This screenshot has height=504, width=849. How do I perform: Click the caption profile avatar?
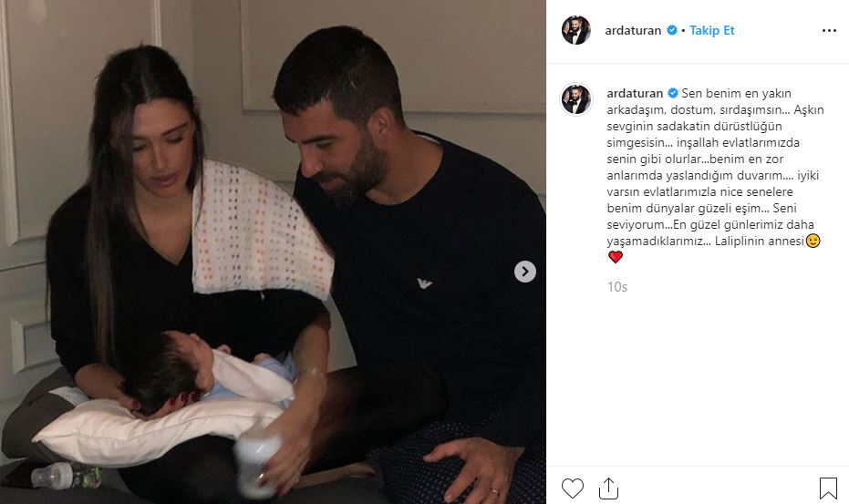576,99
